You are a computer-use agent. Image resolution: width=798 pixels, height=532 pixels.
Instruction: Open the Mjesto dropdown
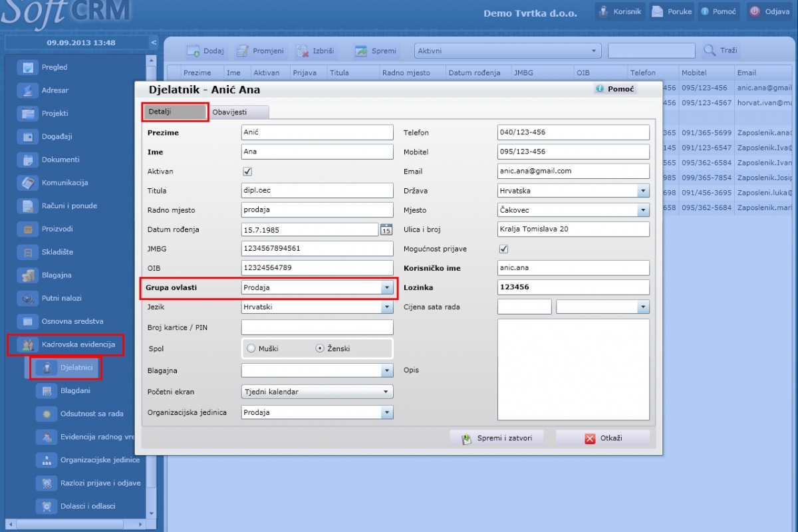[x=643, y=210]
